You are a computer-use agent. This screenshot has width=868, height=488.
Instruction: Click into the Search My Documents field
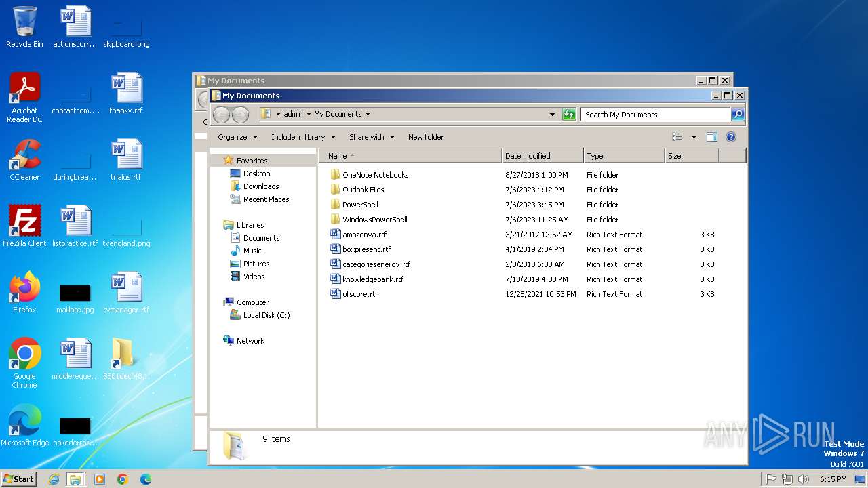655,115
